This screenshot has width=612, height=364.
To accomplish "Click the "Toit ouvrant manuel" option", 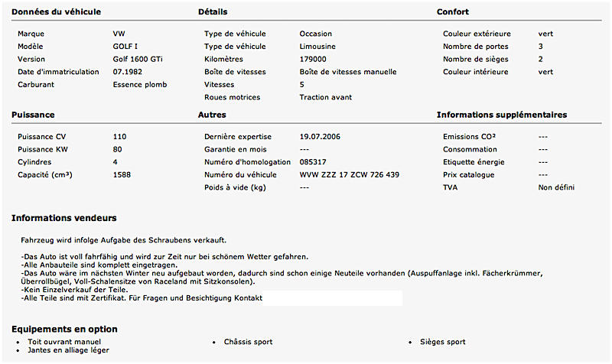I will (64, 342).
